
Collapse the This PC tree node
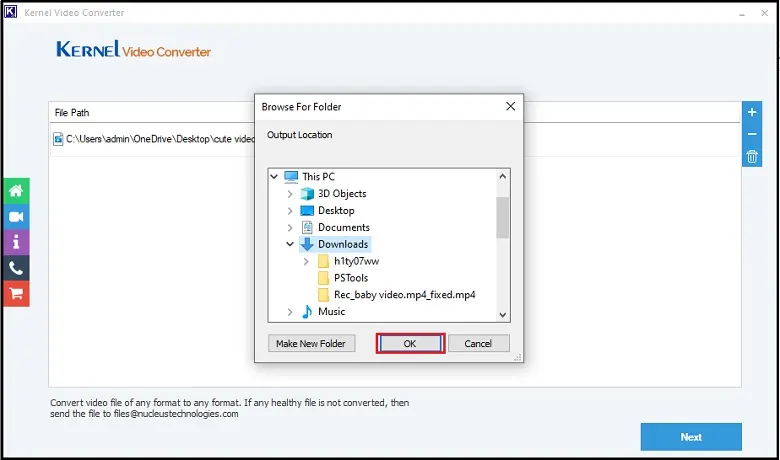(274, 177)
